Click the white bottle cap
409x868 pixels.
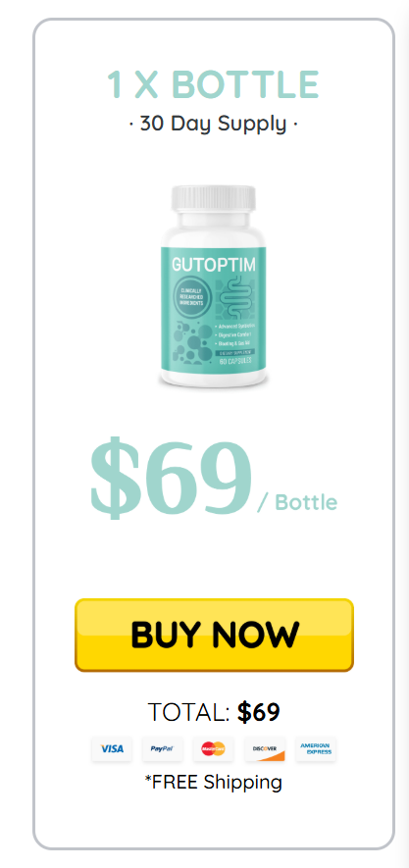coord(214,200)
